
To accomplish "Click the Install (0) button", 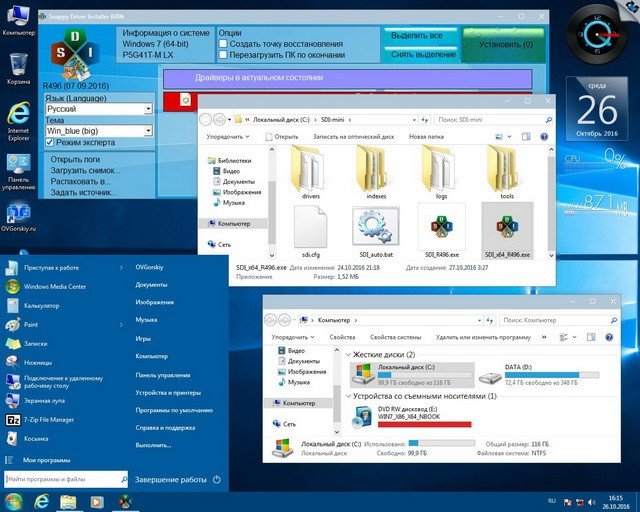I will click(504, 45).
